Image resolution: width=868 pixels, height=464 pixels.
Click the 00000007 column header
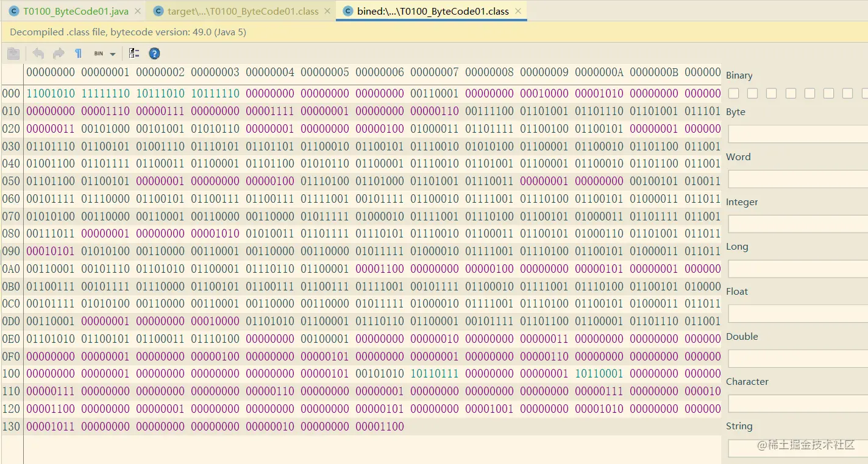pyautogui.click(x=435, y=72)
